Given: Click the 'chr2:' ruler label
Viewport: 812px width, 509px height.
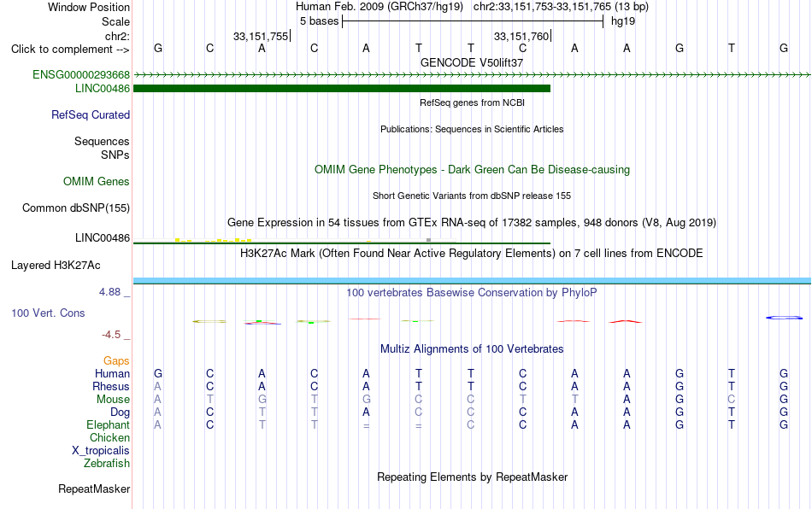Looking at the screenshot, I should (x=117, y=36).
